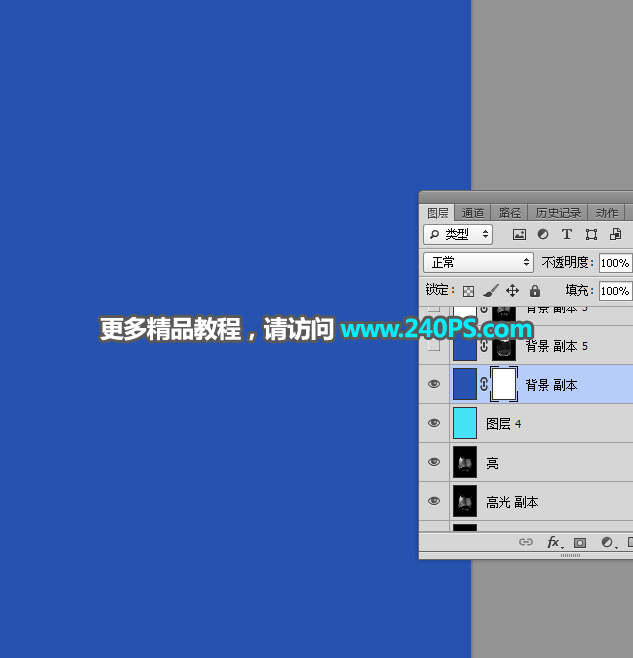Click the 填充 value field
The image size is (633, 658).
click(x=615, y=291)
